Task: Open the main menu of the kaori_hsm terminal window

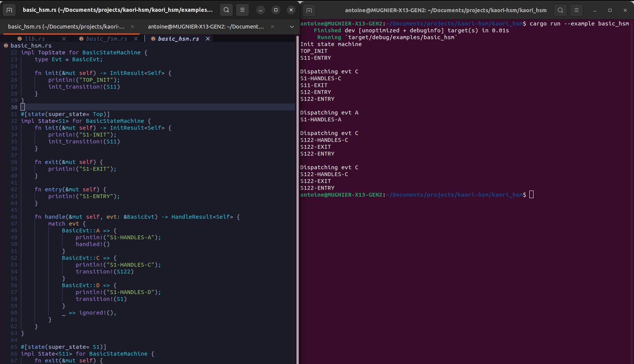Action: click(577, 10)
